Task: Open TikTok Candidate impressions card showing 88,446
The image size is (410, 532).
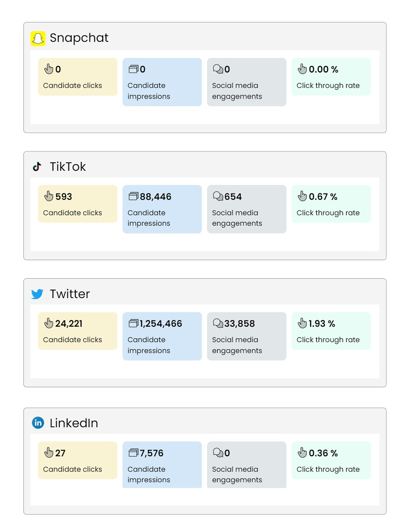Action: click(162, 209)
